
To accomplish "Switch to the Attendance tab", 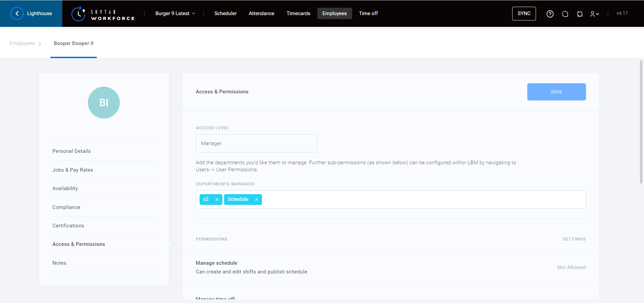I will pyautogui.click(x=261, y=13).
